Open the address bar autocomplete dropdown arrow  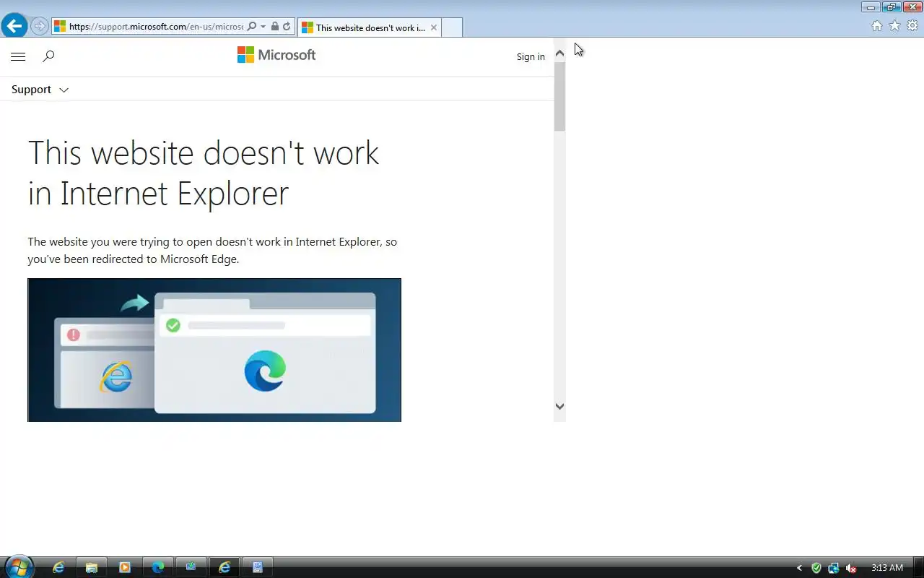pos(263,27)
